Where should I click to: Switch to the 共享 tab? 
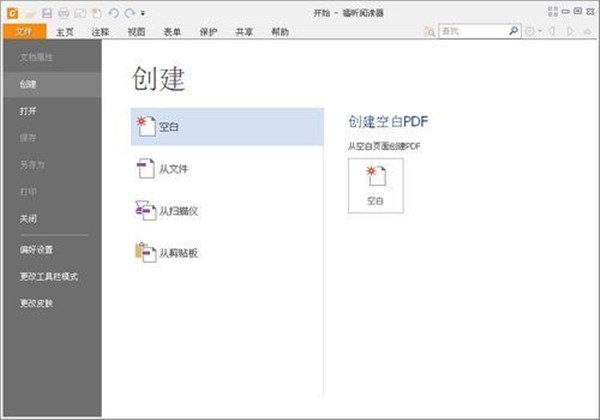tap(244, 32)
